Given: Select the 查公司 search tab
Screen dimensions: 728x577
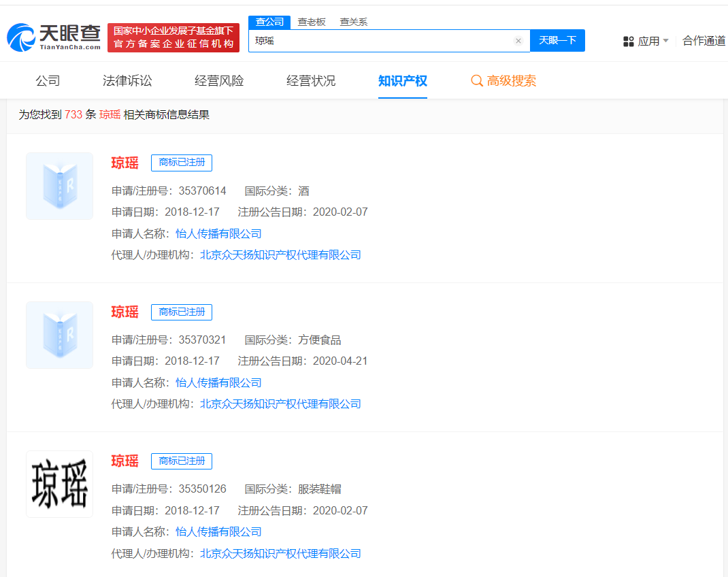Looking at the screenshot, I should [x=269, y=22].
